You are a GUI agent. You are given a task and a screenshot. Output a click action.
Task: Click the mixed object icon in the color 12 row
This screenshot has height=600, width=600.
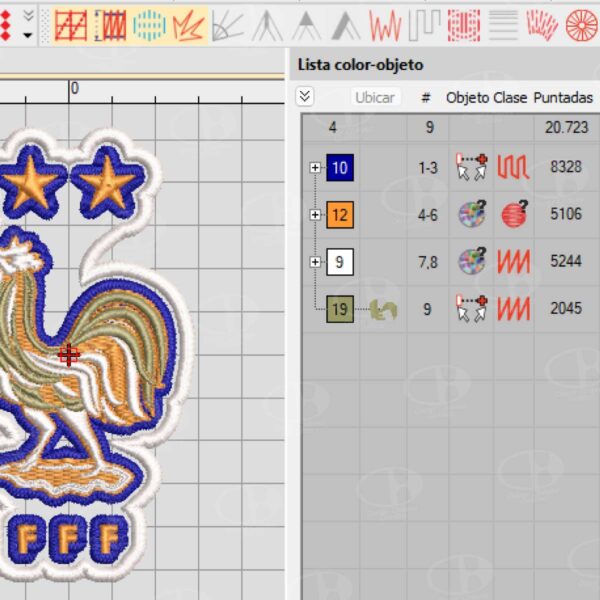pos(472,214)
